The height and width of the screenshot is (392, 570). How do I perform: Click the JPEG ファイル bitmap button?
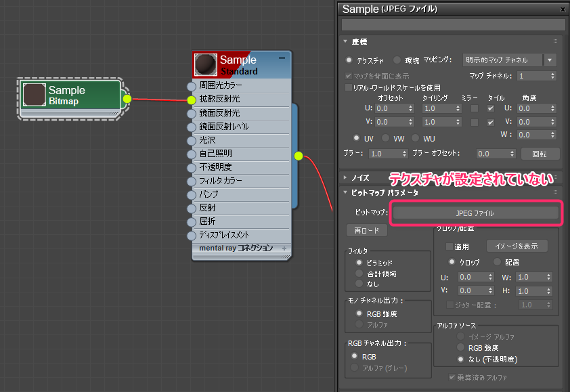pos(476,213)
